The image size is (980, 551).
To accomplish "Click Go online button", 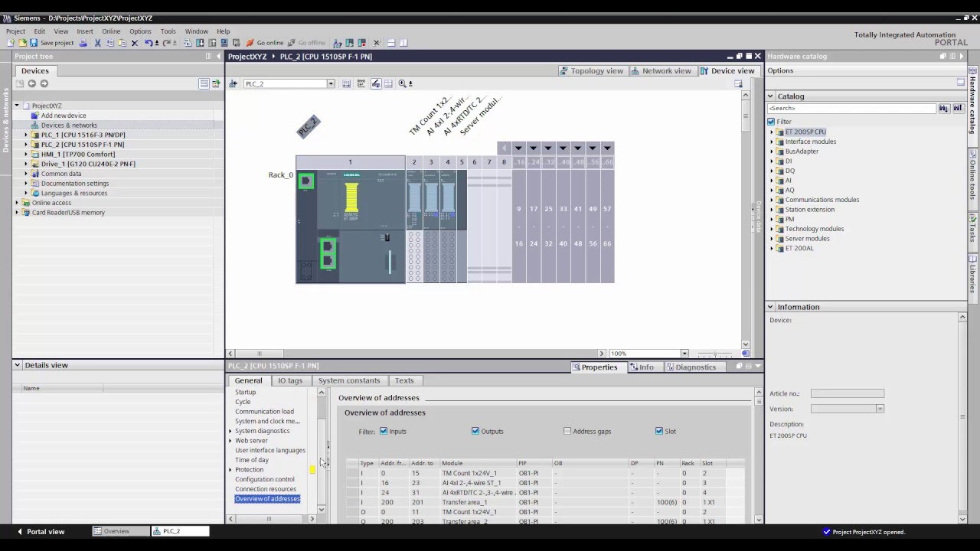I will pos(264,43).
